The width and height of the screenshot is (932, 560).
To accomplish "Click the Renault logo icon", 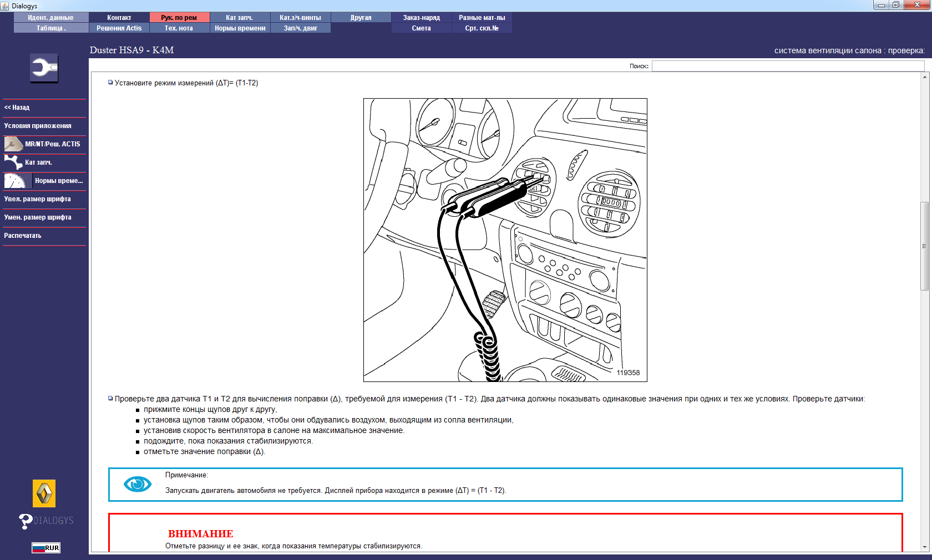I will tap(44, 493).
